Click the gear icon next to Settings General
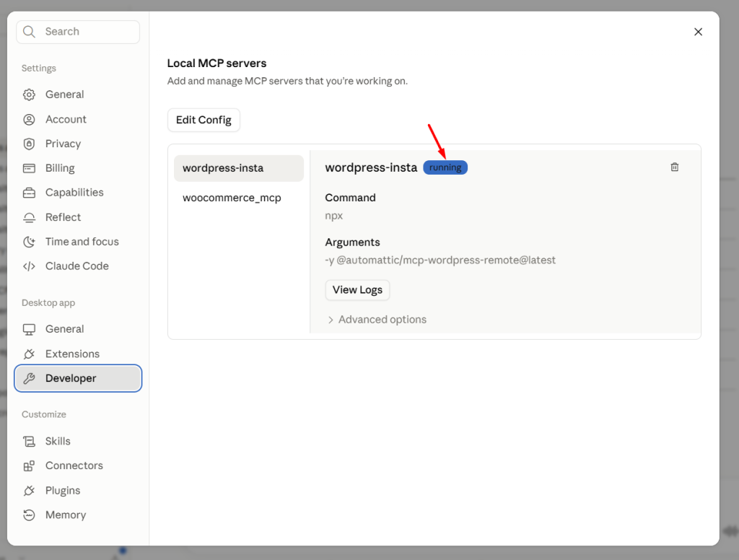739x560 pixels. [29, 95]
